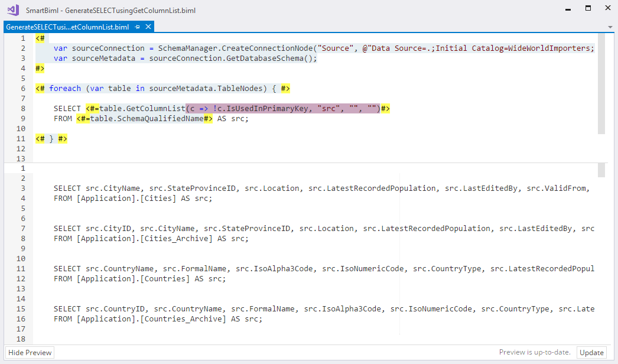Viewport: 618px width, 364px height.
Task: Select the GenerateSELECTusingGetColumnList.biml tab
Action: point(67,27)
